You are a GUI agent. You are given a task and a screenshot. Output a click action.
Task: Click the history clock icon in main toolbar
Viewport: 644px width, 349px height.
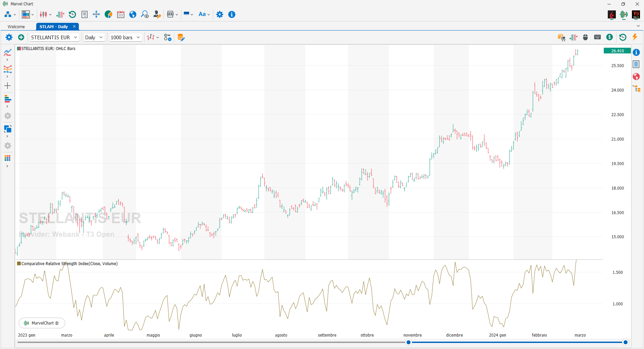[x=72, y=14]
